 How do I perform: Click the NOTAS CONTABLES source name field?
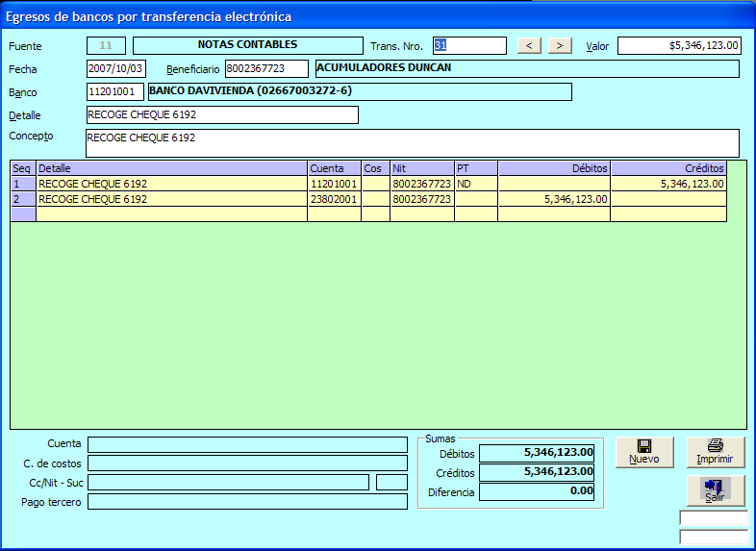click(248, 46)
